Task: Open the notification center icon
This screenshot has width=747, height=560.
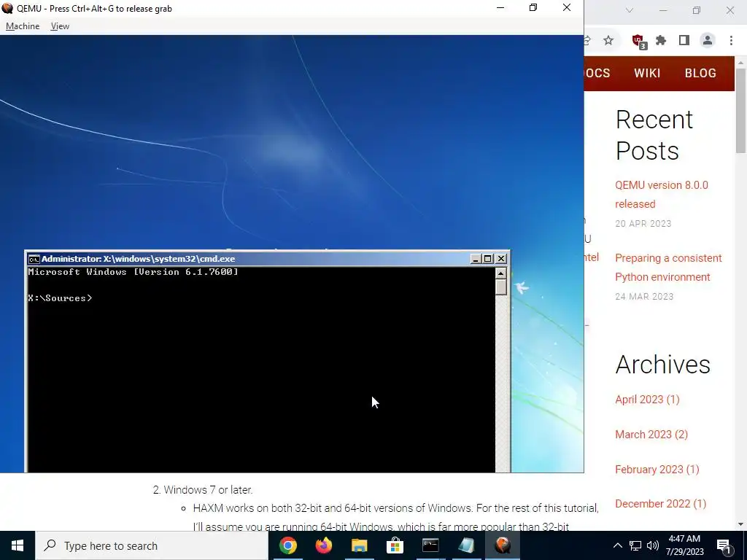Action: point(724,545)
